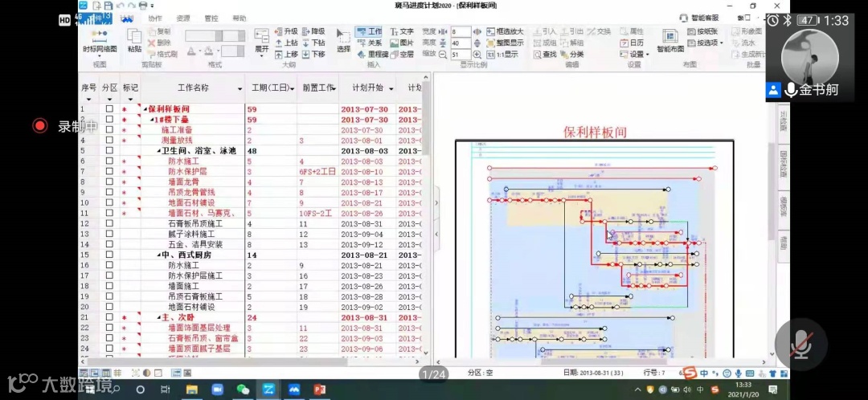Screen dimensions: 868x400
Task: Switch to the 帮助 ribbon tab
Action: pos(240,18)
